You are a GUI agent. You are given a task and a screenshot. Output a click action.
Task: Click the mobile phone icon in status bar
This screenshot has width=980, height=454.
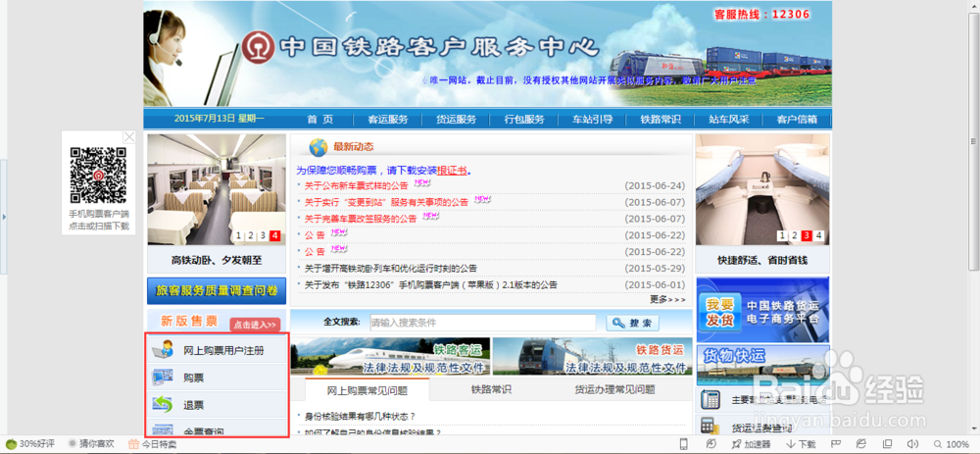pyautogui.click(x=684, y=444)
